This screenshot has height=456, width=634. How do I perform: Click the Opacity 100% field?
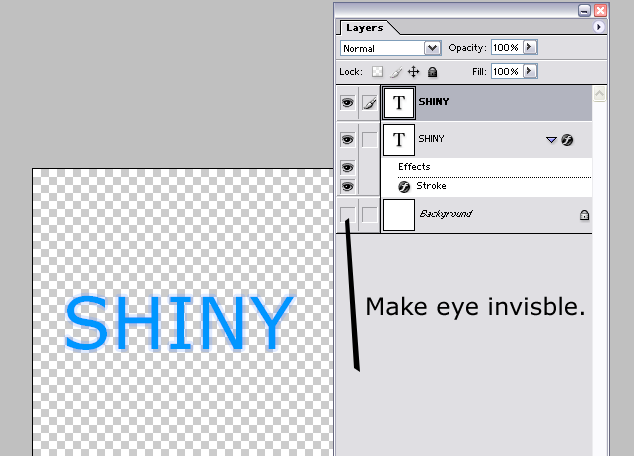point(507,47)
